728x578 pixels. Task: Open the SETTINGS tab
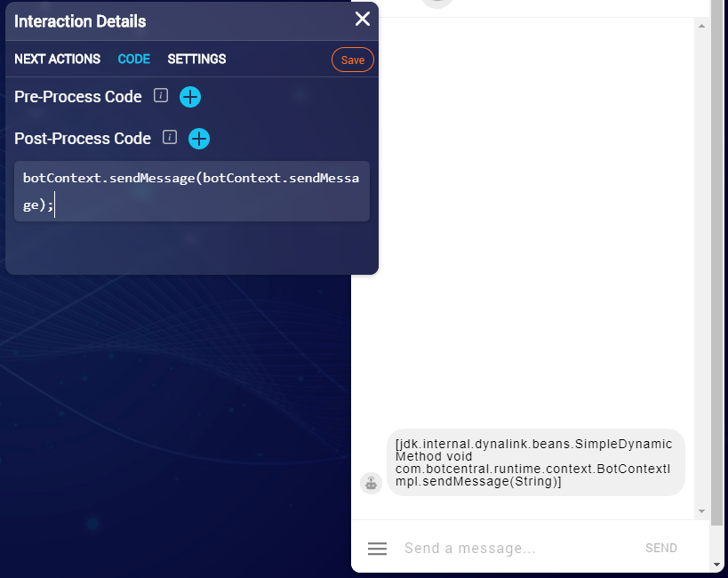[196, 59]
